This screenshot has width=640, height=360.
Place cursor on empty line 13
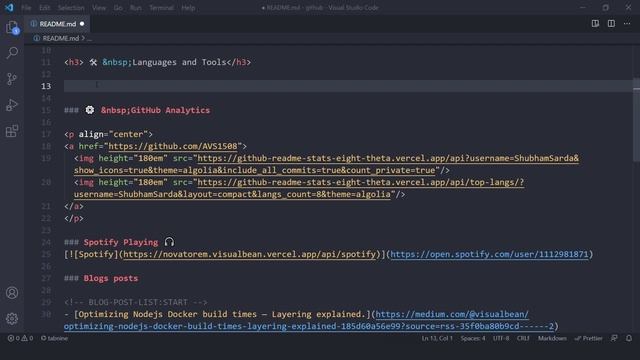click(348, 86)
